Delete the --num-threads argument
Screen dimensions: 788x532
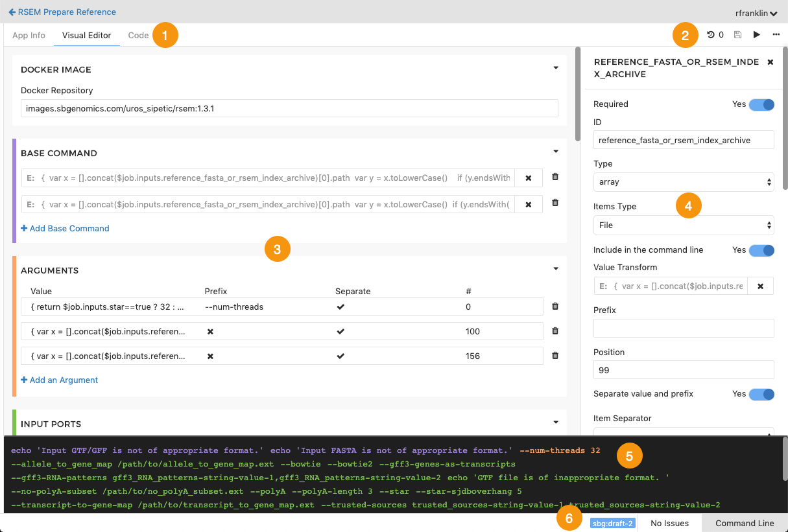click(555, 306)
